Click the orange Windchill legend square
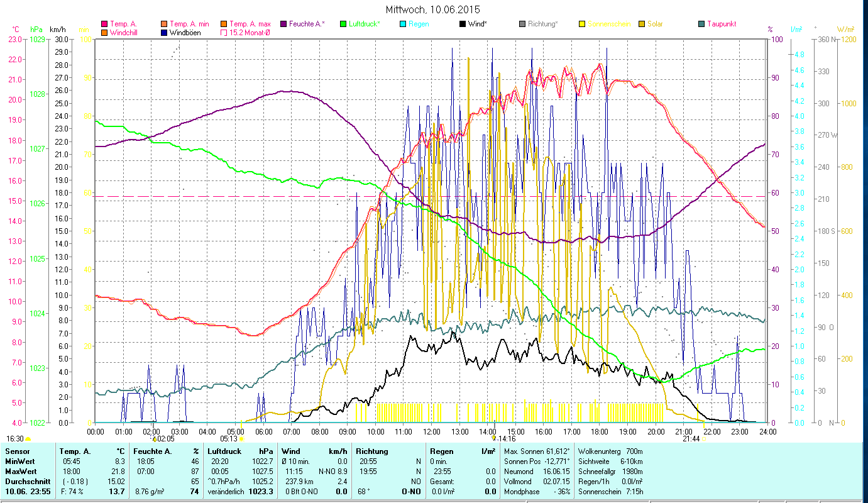 coord(104,32)
